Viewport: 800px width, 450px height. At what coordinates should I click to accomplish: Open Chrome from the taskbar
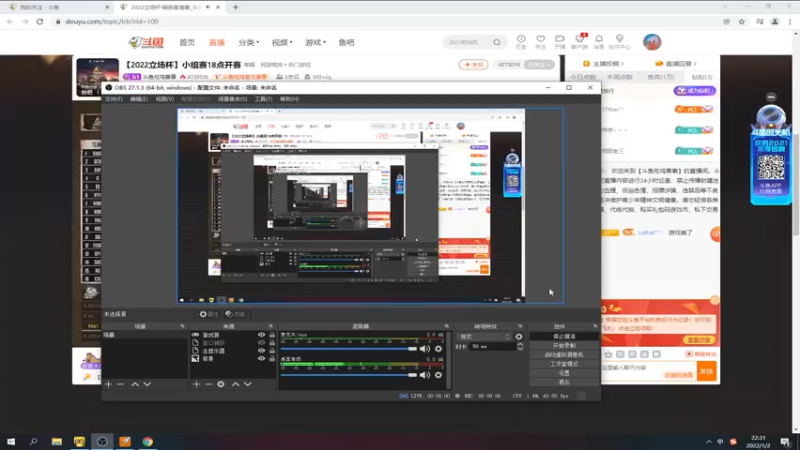[x=147, y=441]
